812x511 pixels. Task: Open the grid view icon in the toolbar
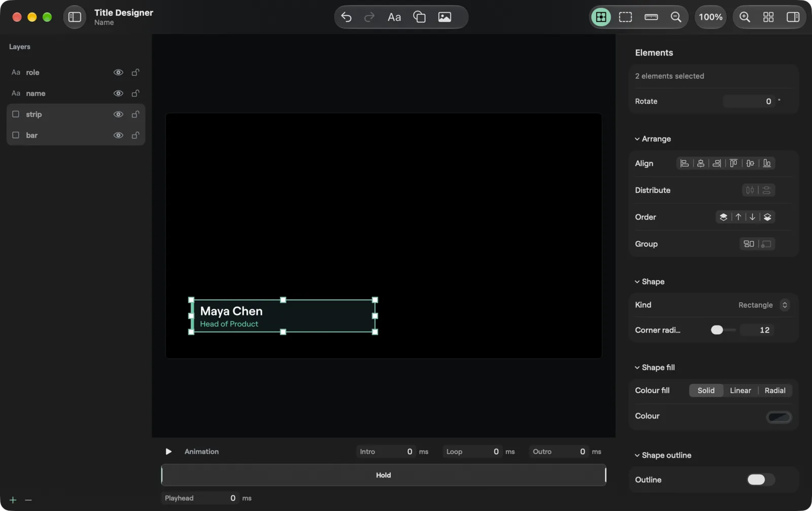768,17
